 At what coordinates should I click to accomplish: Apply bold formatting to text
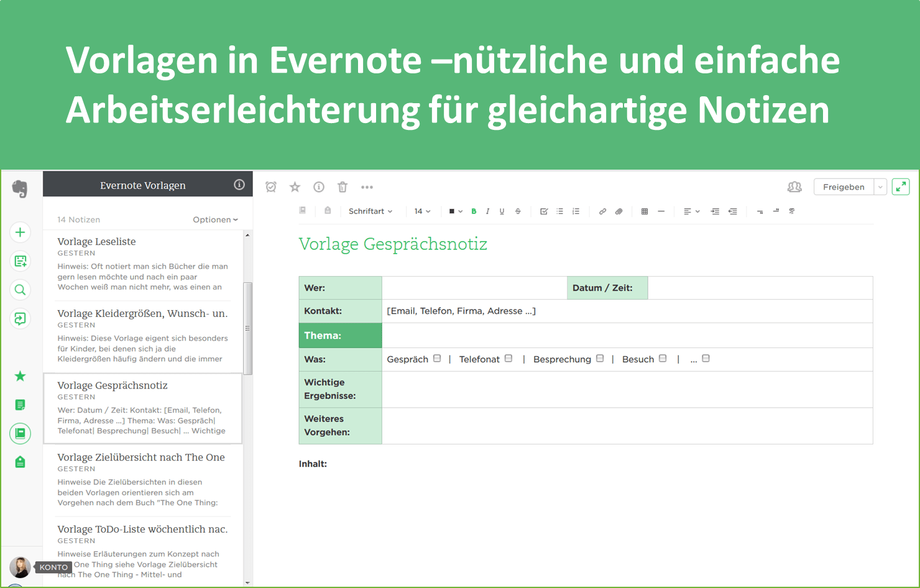[x=474, y=211]
